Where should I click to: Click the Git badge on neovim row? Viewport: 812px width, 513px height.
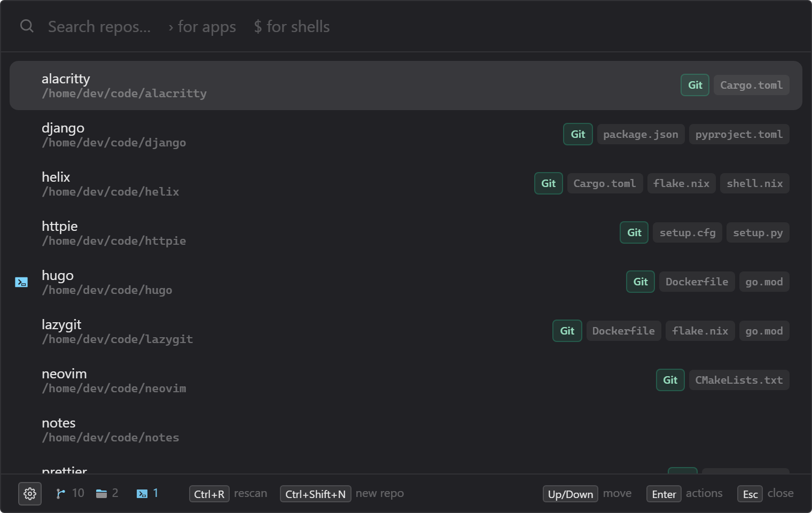tap(670, 380)
